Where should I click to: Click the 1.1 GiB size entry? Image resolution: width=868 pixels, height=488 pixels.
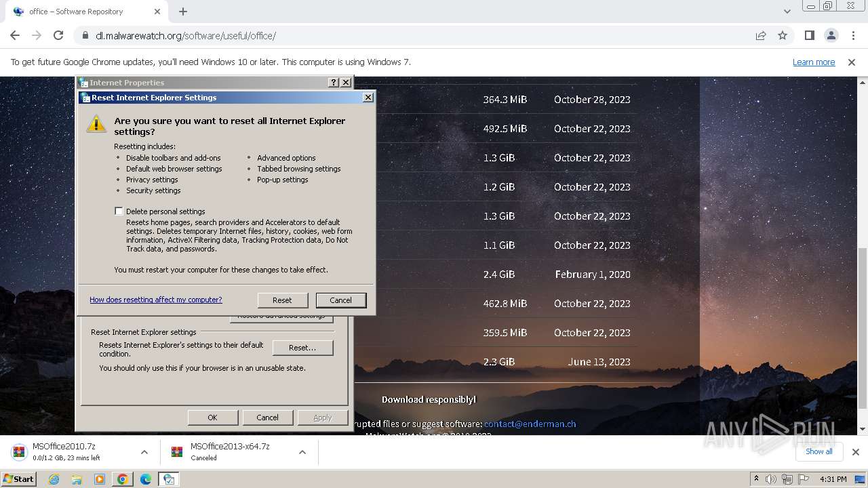(499, 245)
